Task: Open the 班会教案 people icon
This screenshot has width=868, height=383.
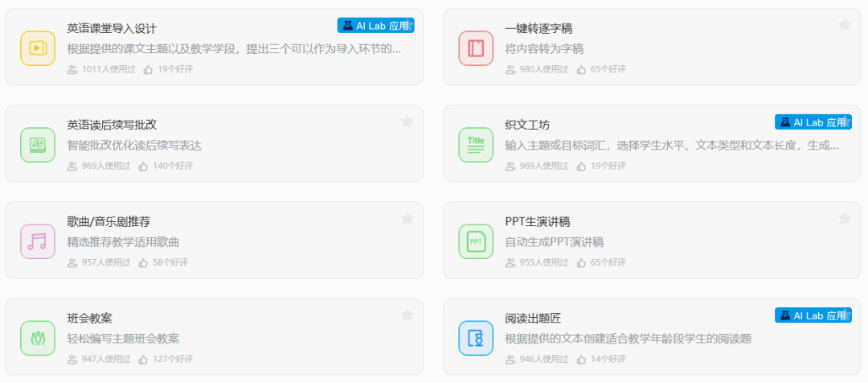Action: (38, 338)
